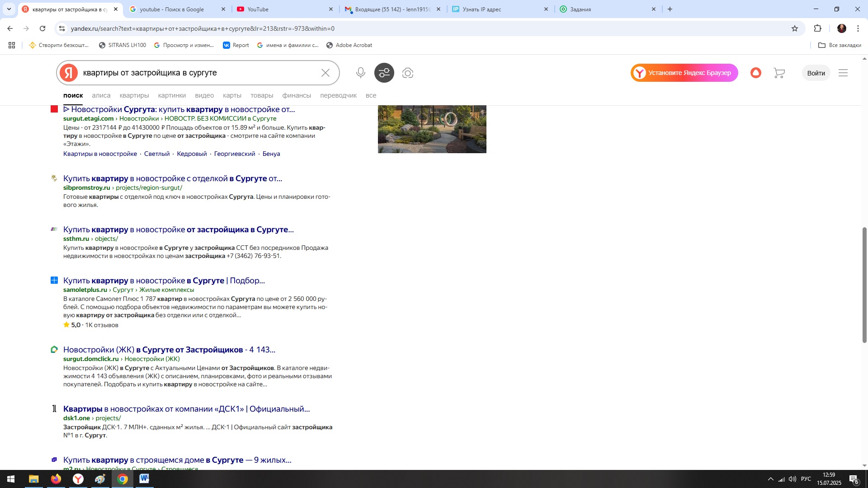This screenshot has height=488, width=868.
Task: Click the Yandex logo in search box
Action: click(69, 73)
